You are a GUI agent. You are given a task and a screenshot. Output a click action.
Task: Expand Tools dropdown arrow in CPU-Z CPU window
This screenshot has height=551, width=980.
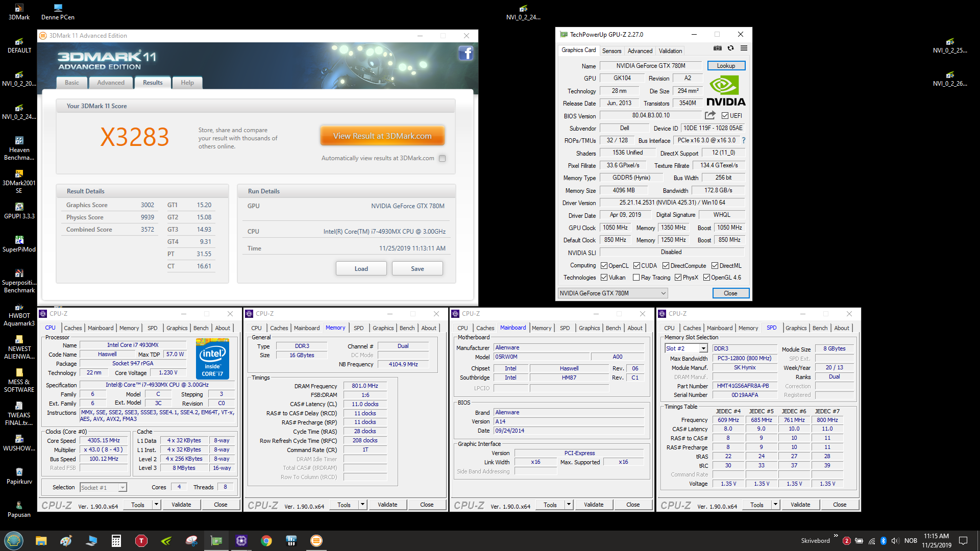pos(156,505)
